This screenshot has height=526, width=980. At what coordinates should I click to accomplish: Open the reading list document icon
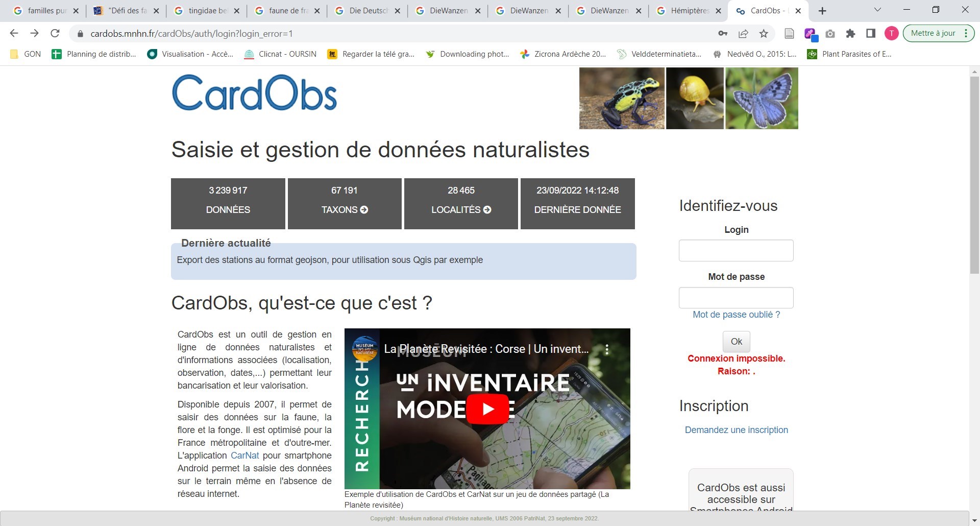[789, 33]
